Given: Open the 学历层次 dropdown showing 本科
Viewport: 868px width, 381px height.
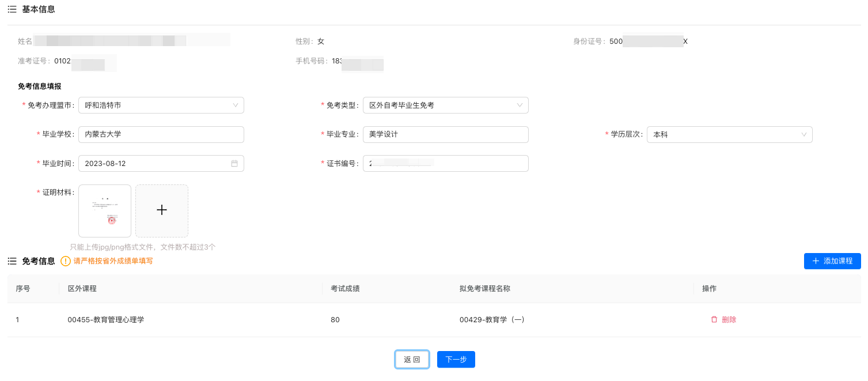Looking at the screenshot, I should (729, 135).
